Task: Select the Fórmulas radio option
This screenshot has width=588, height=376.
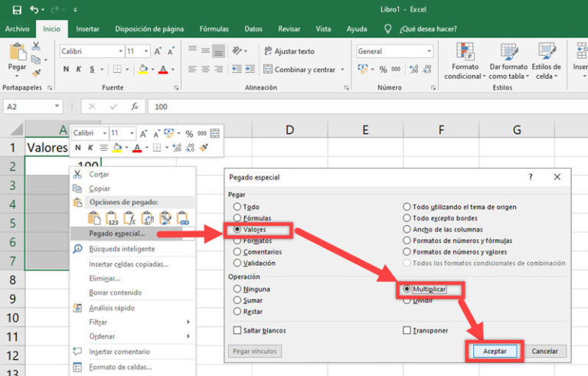Action: pos(237,218)
